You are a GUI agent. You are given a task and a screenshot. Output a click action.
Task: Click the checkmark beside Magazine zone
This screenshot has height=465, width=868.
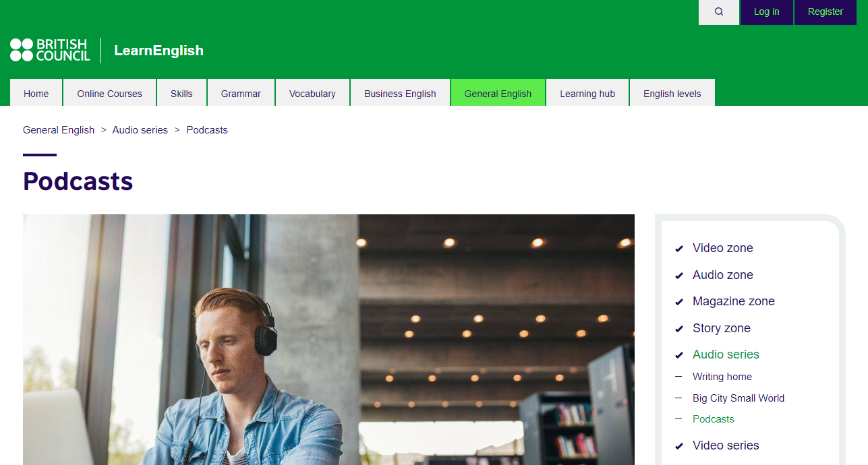(x=679, y=303)
